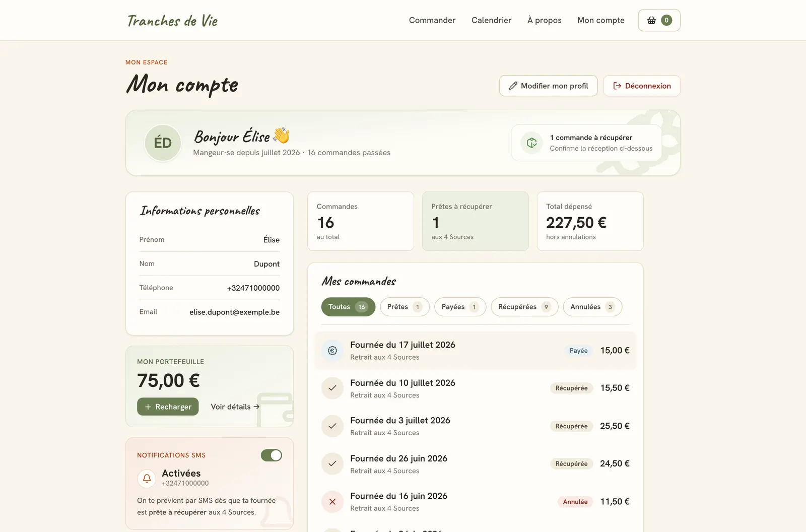Click the 11,50 € cancelled order amount
The width and height of the screenshot is (806, 532).
click(615, 502)
